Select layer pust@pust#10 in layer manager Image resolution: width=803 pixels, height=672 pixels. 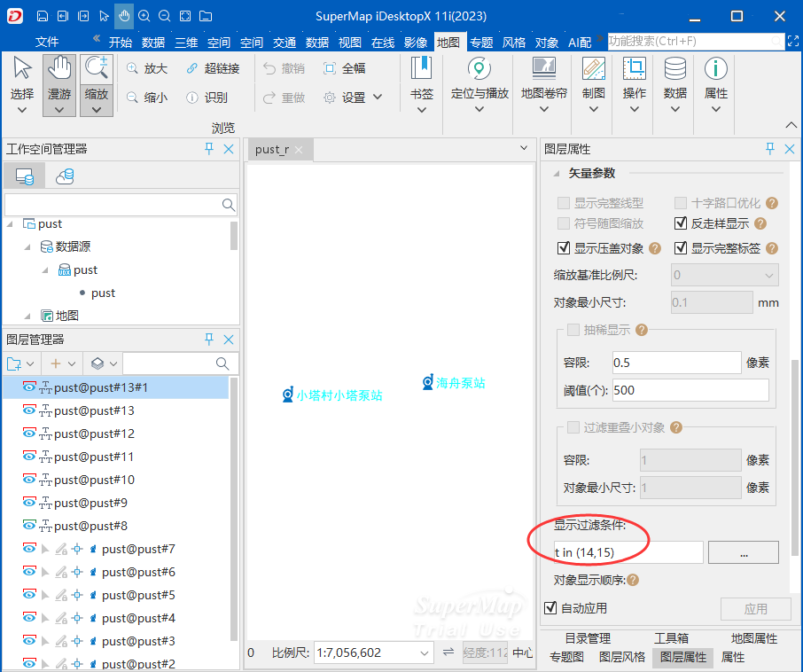[x=116, y=480]
